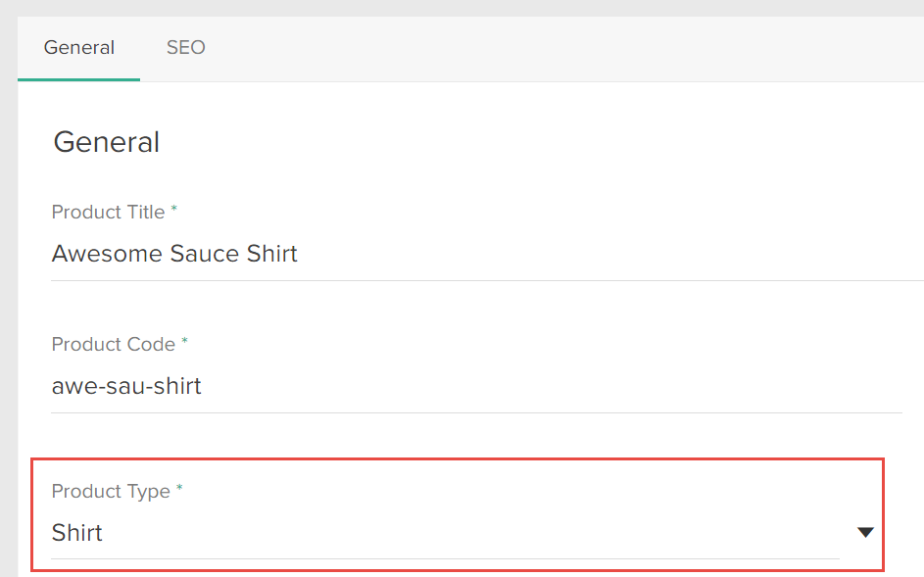The image size is (924, 577).
Task: Click the awe-sau-shirt code value
Action: [126, 385]
